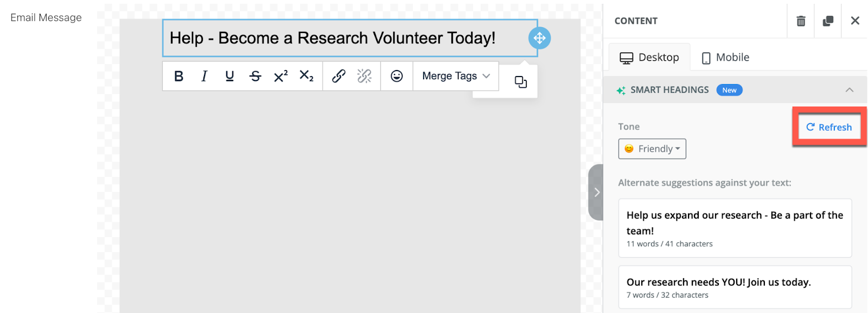Apply subscript formatting
This screenshot has height=313, width=868.
tap(307, 76)
